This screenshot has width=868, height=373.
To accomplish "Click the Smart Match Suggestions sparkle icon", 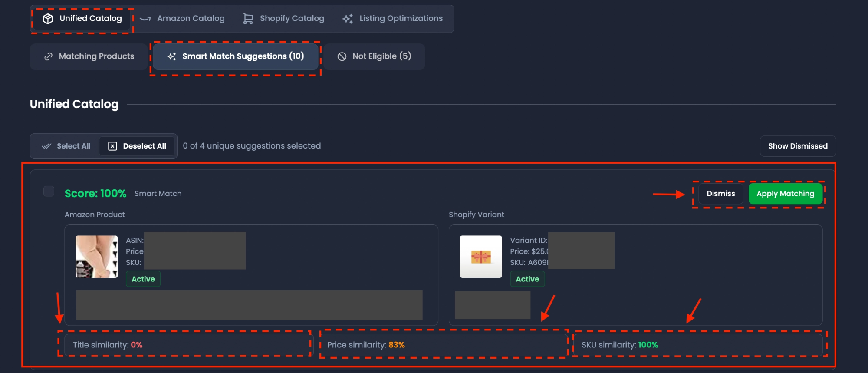I will [x=172, y=56].
